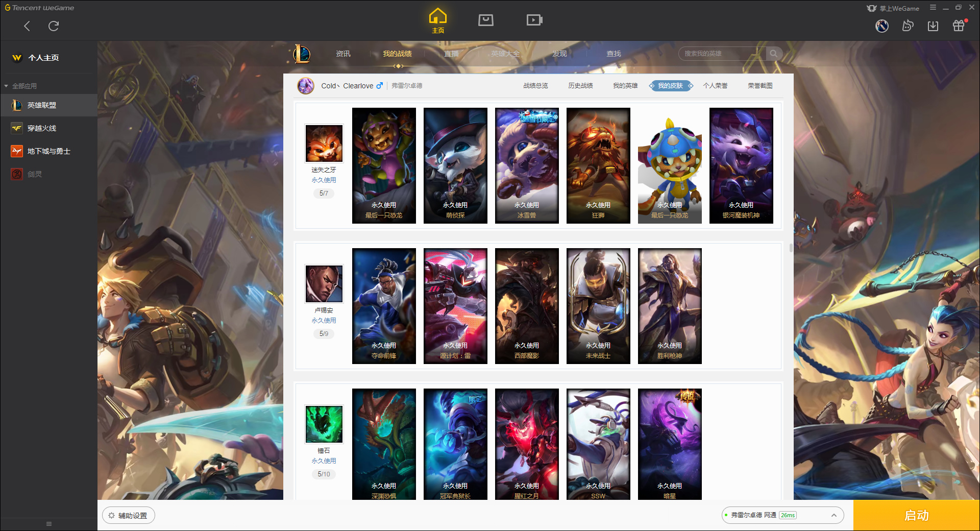Open the 萌侦探 skin card
Image resolution: width=980 pixels, height=531 pixels.
click(x=455, y=165)
